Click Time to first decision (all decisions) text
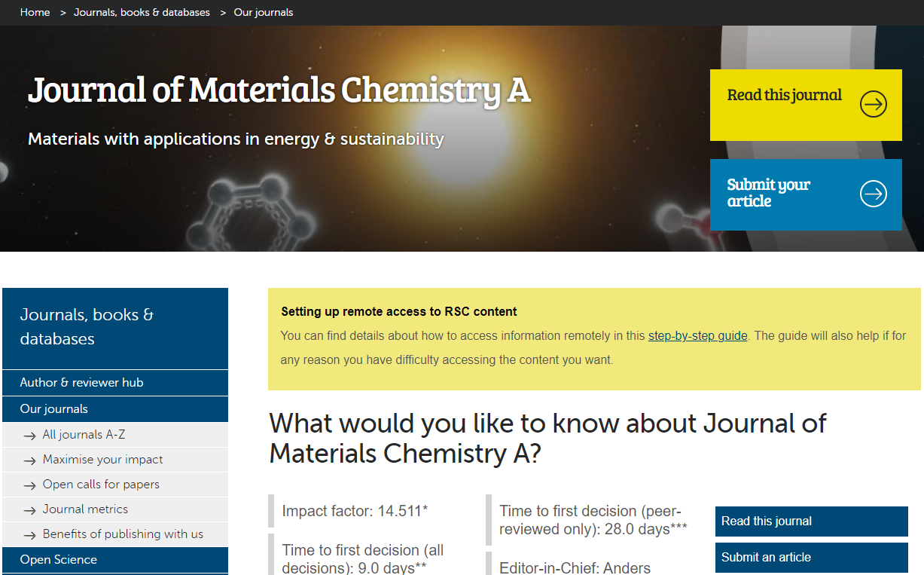The image size is (924, 575). pos(363,558)
